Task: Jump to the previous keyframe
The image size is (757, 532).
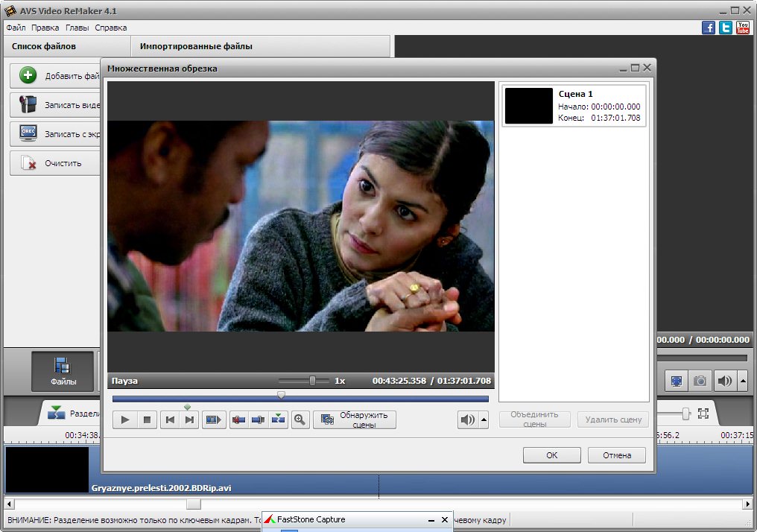Action: pos(170,420)
